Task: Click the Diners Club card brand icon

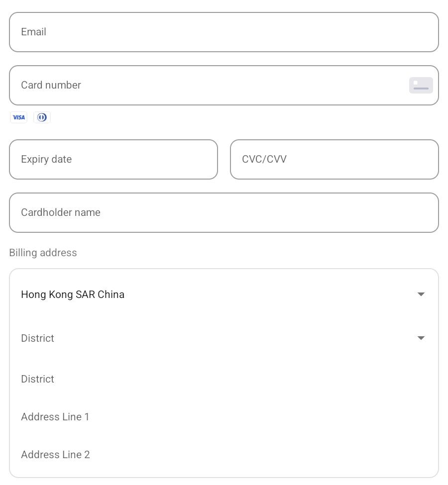Action: pyautogui.click(x=42, y=117)
